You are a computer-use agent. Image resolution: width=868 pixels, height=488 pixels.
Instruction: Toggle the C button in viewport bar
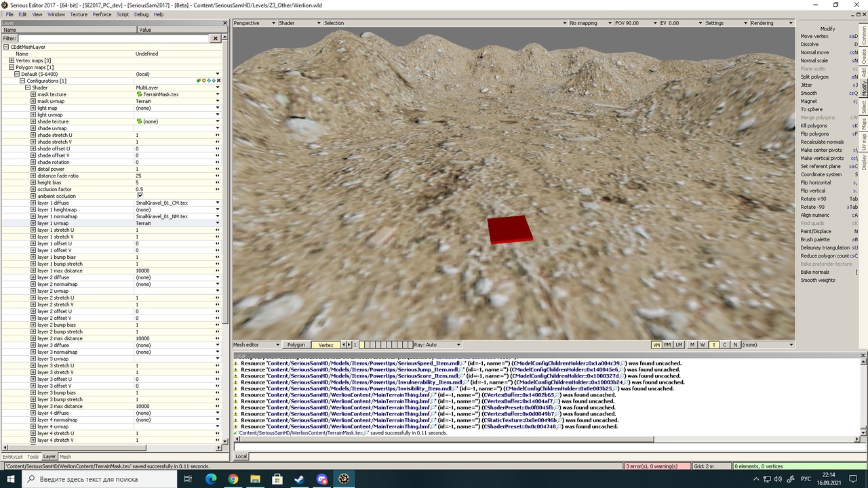[724, 345]
